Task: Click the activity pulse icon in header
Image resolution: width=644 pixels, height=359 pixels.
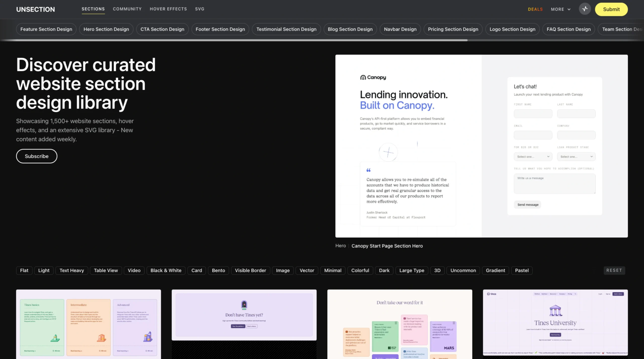Action: click(585, 9)
